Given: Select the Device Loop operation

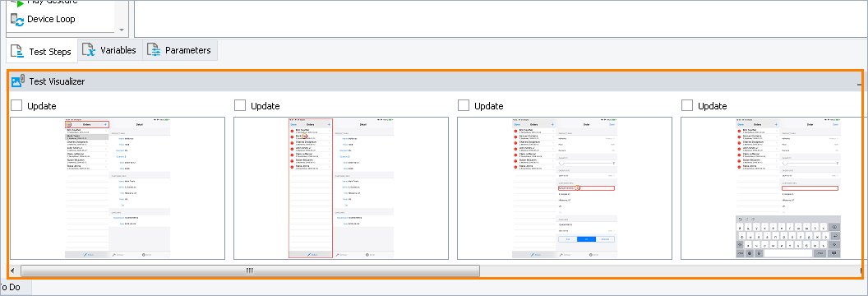Looking at the screenshot, I should pos(43,20).
